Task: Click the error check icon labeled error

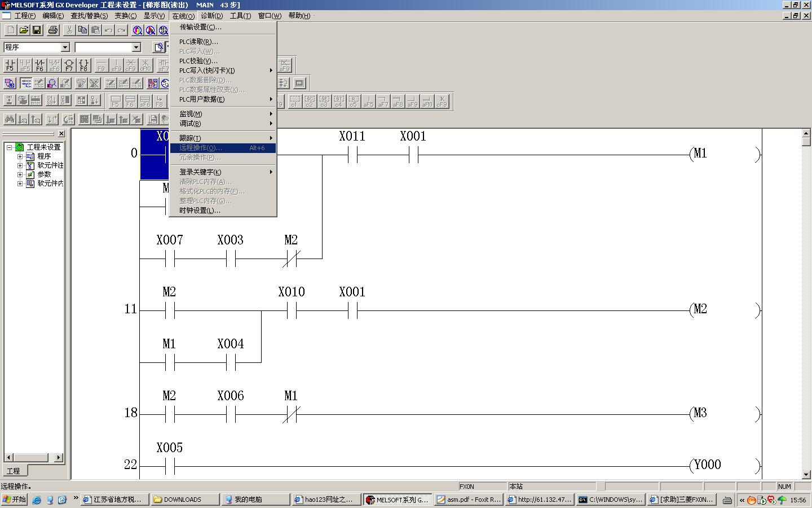Action: 36,100
